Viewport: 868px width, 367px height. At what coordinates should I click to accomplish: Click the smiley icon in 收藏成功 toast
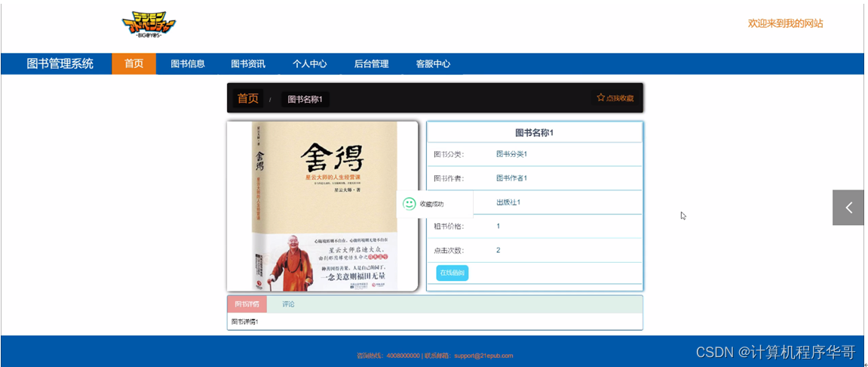click(409, 204)
